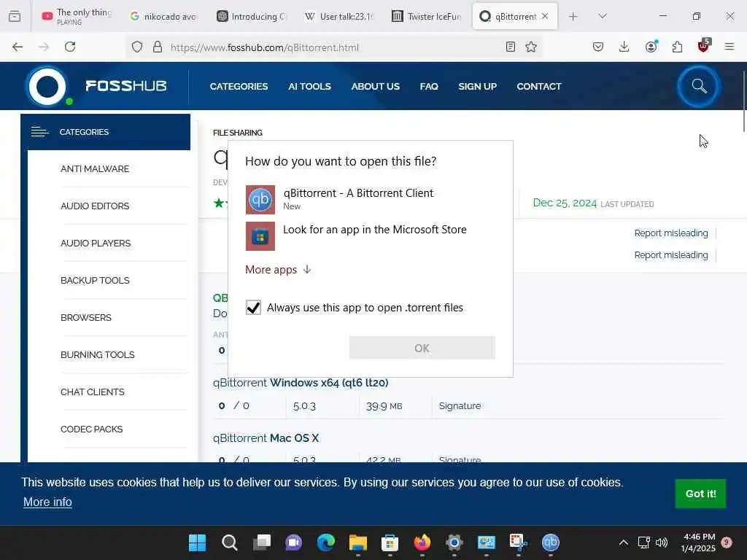The height and width of the screenshot is (560, 747).
Task: Select Look for an app in Microsoft Store
Action: [370, 236]
